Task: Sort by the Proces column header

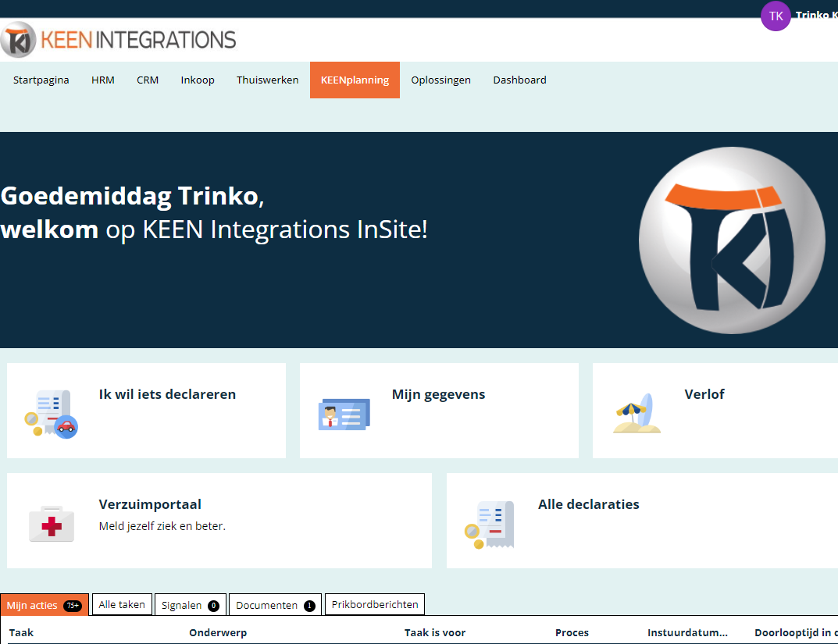Action: click(x=572, y=633)
